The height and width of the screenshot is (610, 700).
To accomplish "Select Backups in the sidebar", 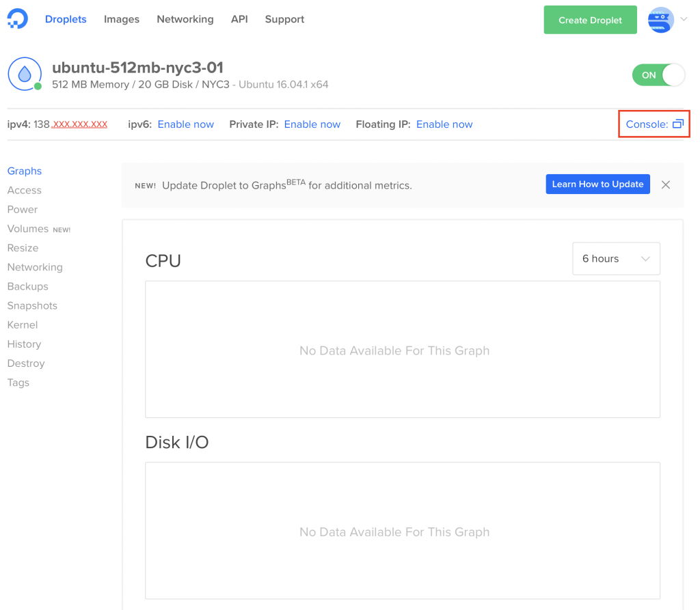I will click(27, 286).
